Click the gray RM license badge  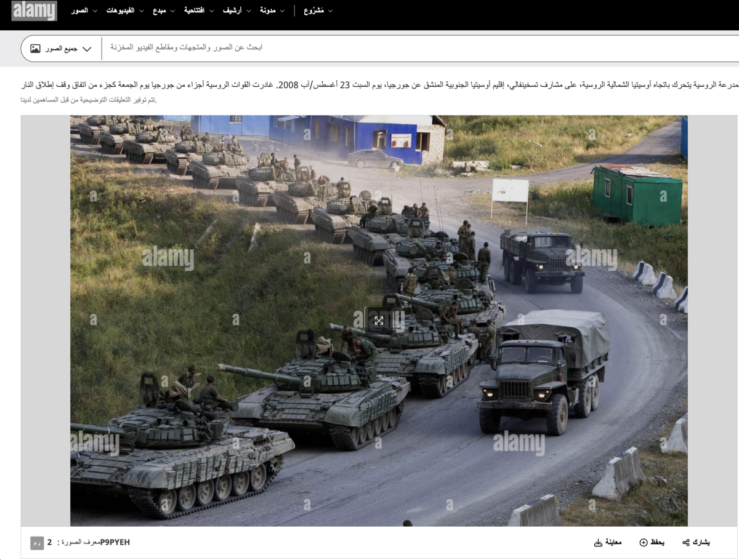pyautogui.click(x=37, y=543)
